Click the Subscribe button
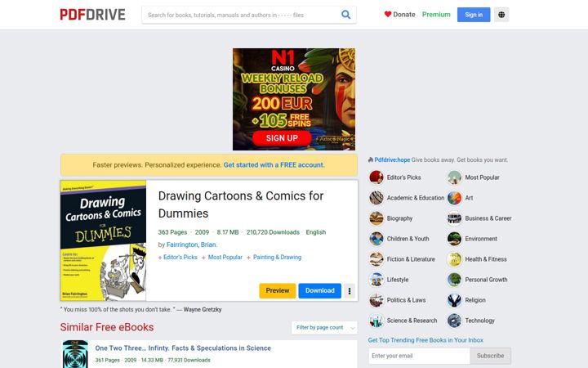This screenshot has height=368, width=588. click(x=490, y=356)
